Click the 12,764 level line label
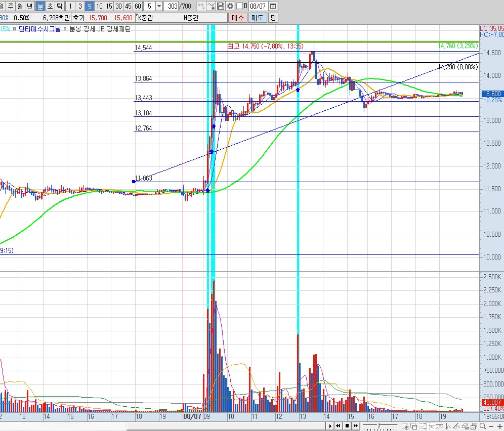This screenshot has width=504, height=431. [143, 128]
